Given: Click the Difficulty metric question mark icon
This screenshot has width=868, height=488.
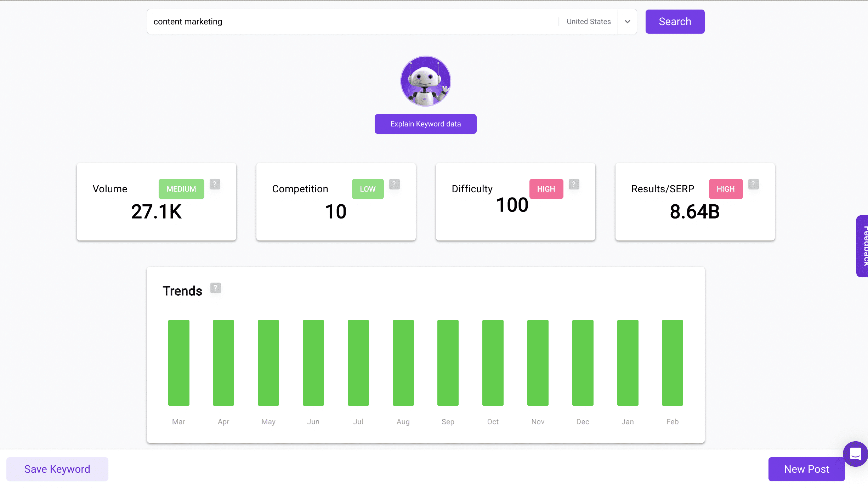Looking at the screenshot, I should (573, 183).
